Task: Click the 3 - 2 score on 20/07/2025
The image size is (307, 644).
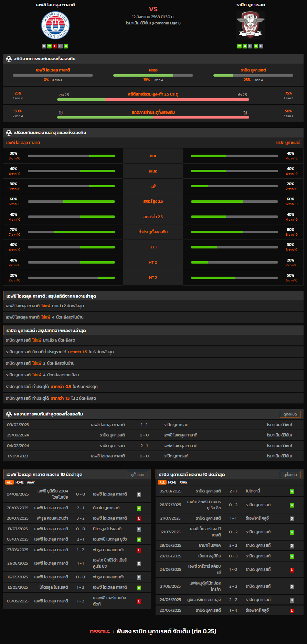Action: pyautogui.click(x=81, y=518)
